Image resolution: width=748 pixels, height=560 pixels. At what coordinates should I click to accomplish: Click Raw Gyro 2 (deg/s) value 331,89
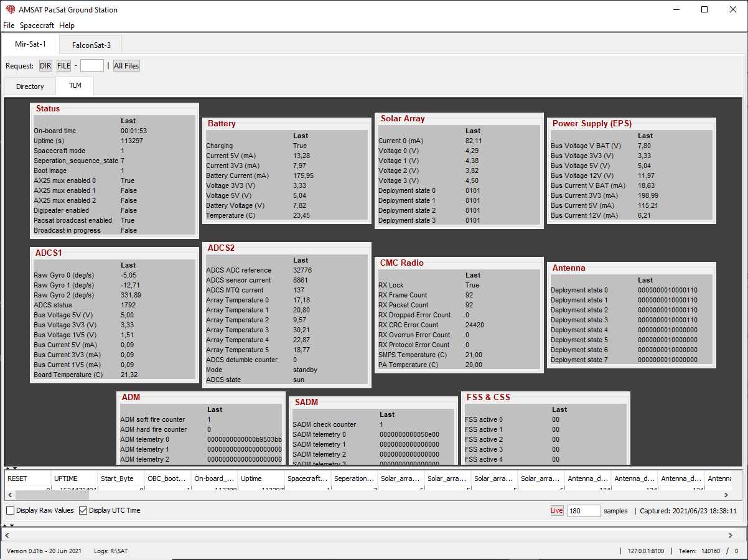tap(131, 295)
